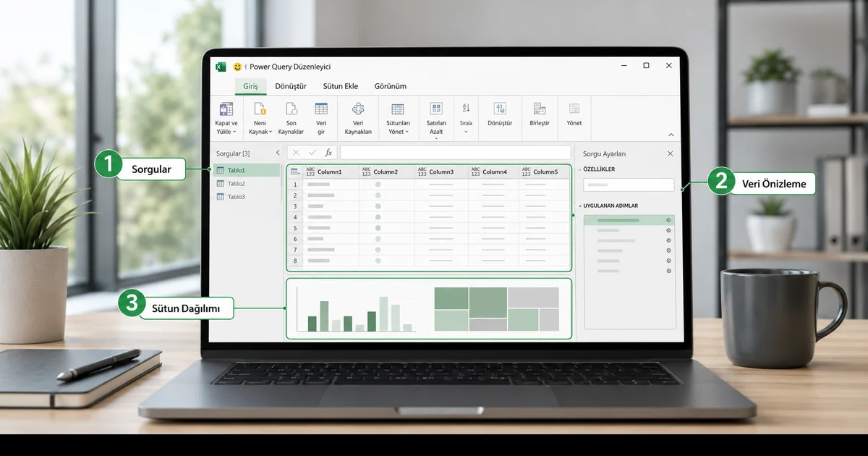Select the Column5 header

tap(545, 172)
